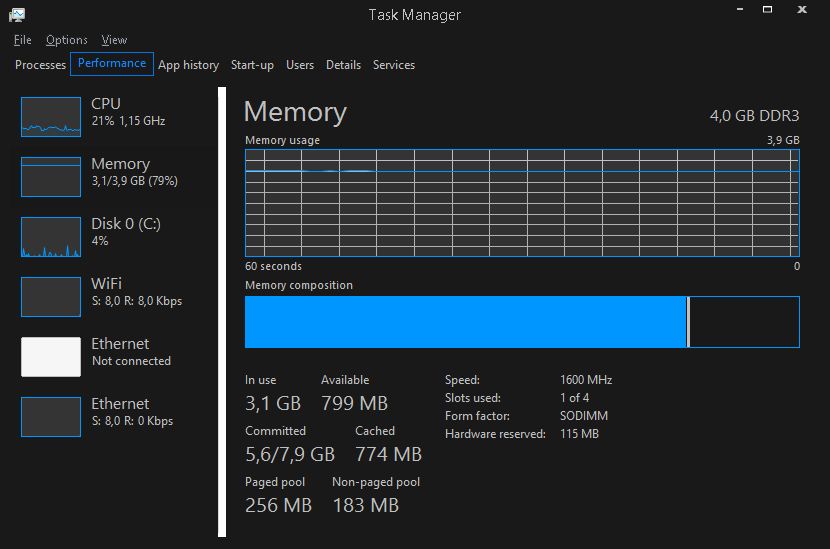Click the 3,1/3,9 GB (79%) memory reading

pos(134,181)
